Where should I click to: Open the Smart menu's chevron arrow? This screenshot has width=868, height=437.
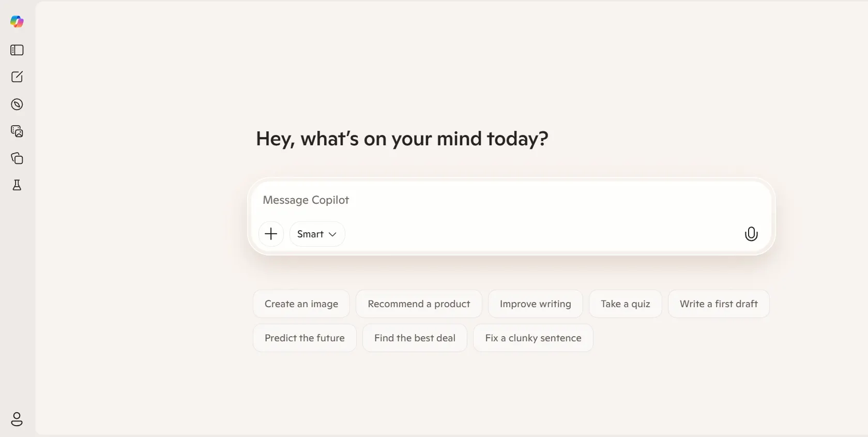(x=333, y=234)
